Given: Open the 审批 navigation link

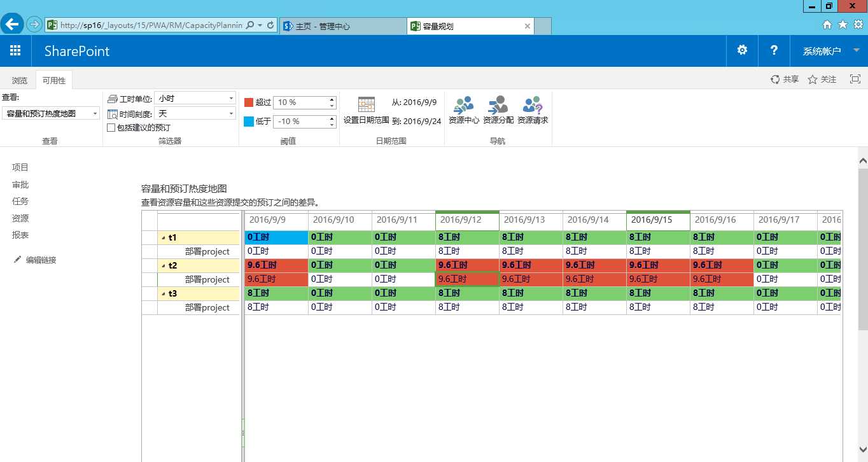Looking at the screenshot, I should 20,185.
